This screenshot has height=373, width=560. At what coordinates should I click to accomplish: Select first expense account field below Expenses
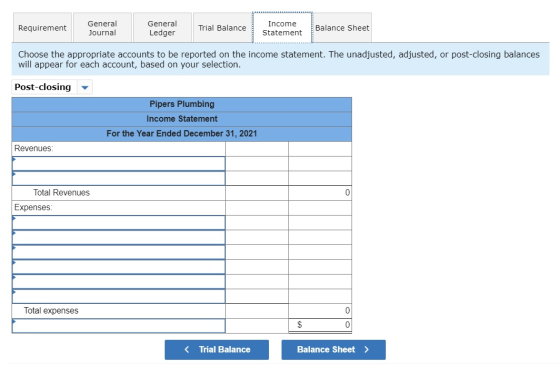[119, 223]
